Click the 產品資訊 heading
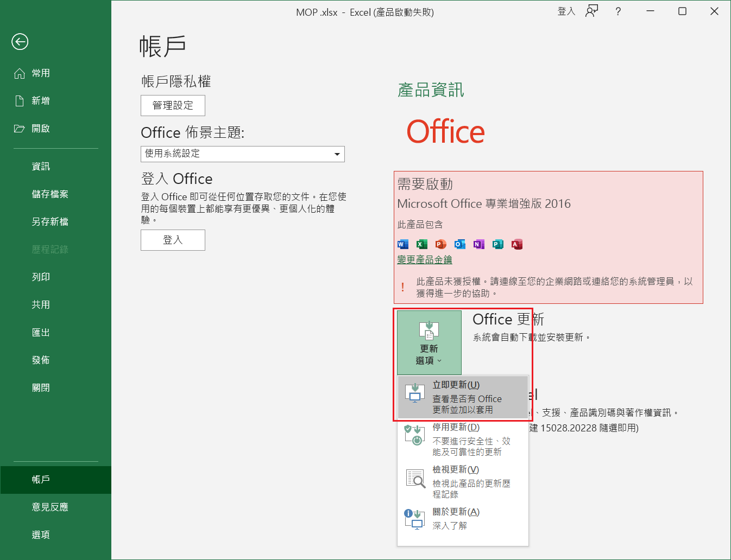This screenshot has height=560, width=731. (431, 90)
